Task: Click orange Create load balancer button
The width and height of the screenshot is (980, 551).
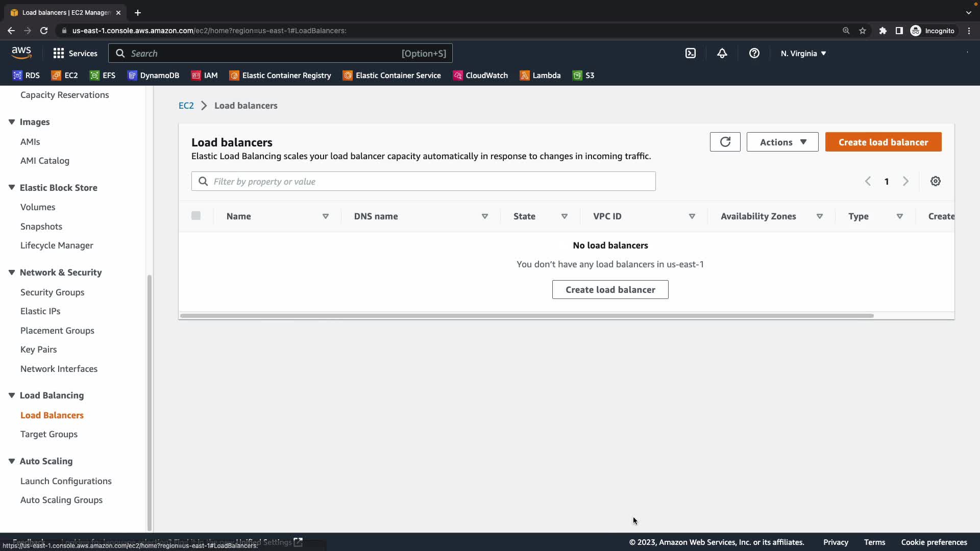Action: click(x=883, y=142)
